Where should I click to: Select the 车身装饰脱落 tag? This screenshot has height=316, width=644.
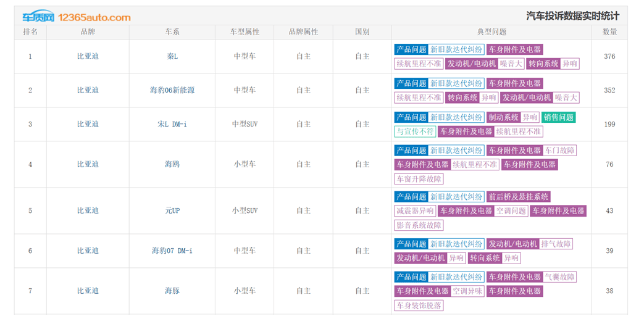click(x=419, y=306)
